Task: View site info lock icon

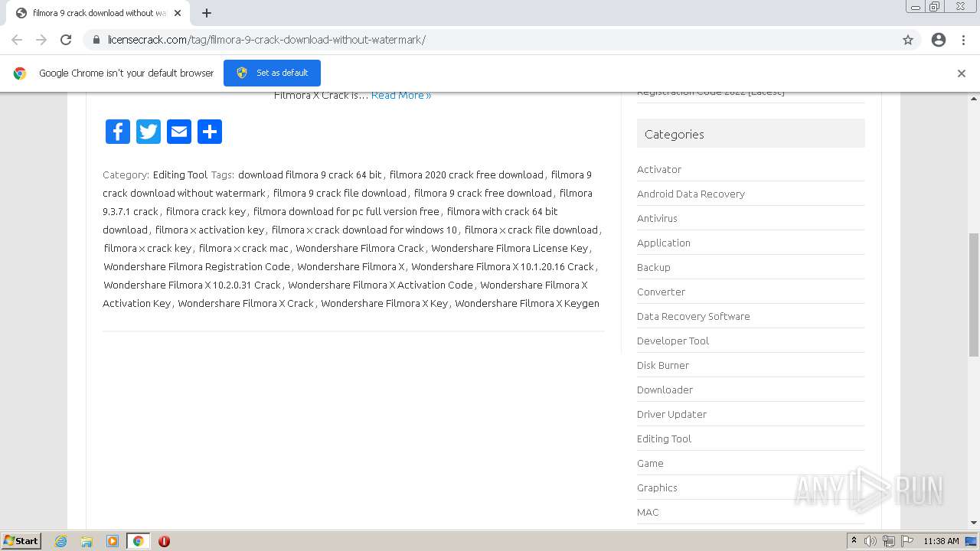Action: tap(96, 40)
